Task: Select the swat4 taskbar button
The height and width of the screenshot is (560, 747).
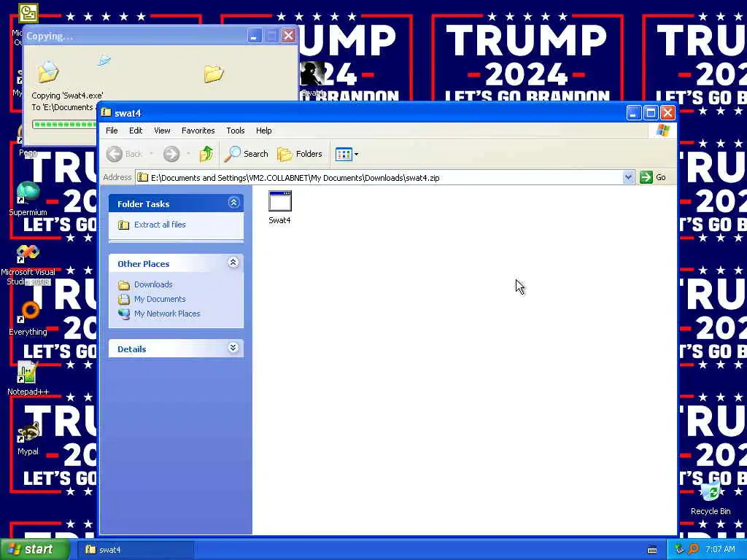Action: click(136, 550)
